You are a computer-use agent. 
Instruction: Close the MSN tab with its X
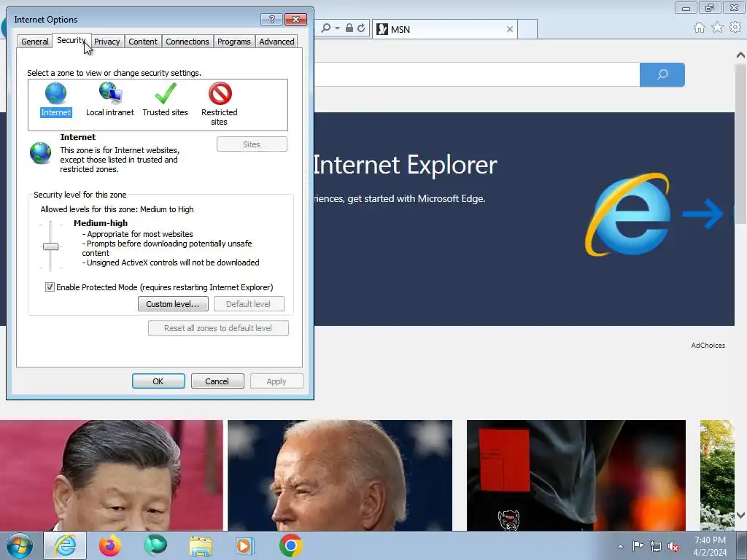click(x=510, y=29)
